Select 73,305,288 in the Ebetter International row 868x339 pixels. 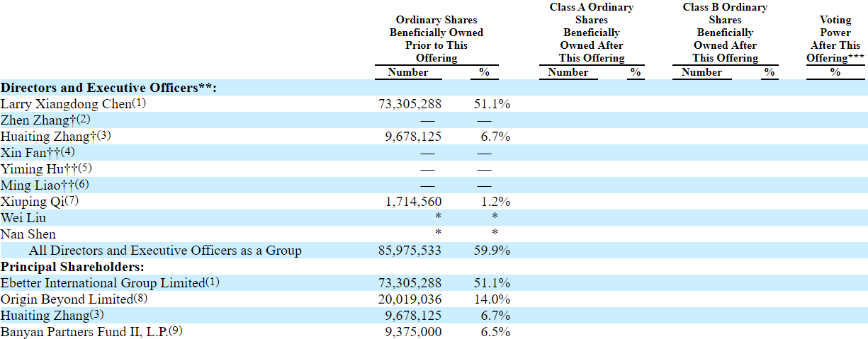(x=410, y=283)
